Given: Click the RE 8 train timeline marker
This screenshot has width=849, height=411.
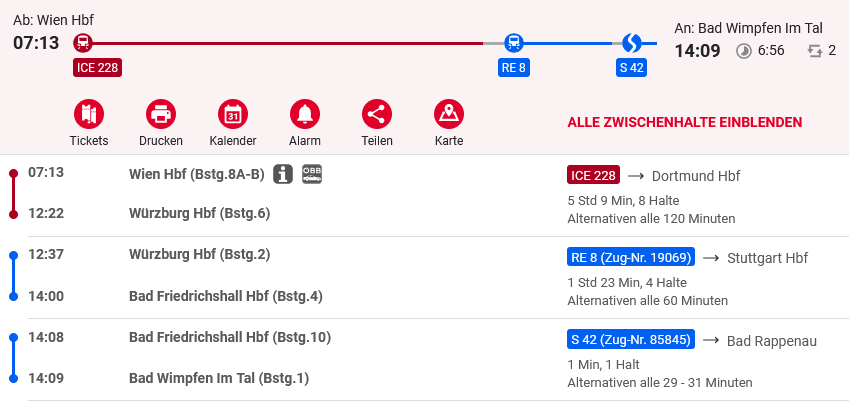Looking at the screenshot, I should coord(514,42).
